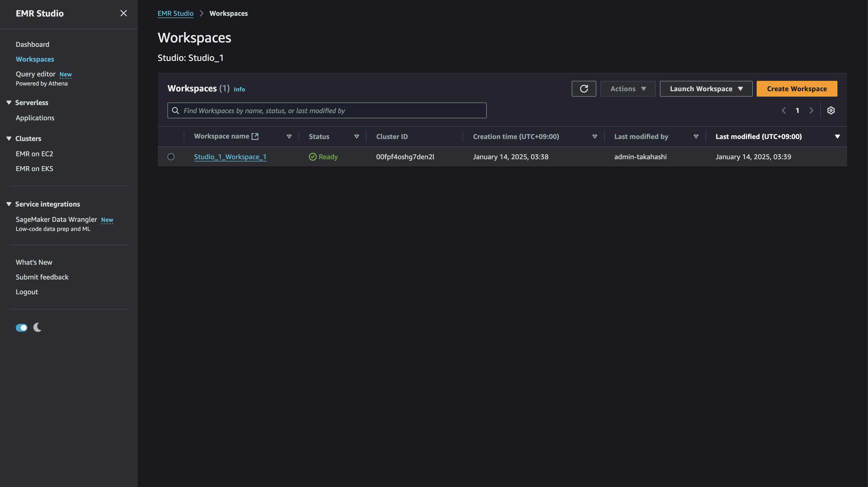The width and height of the screenshot is (868, 487).
Task: Collapse the Clusters section
Action: tap(9, 138)
